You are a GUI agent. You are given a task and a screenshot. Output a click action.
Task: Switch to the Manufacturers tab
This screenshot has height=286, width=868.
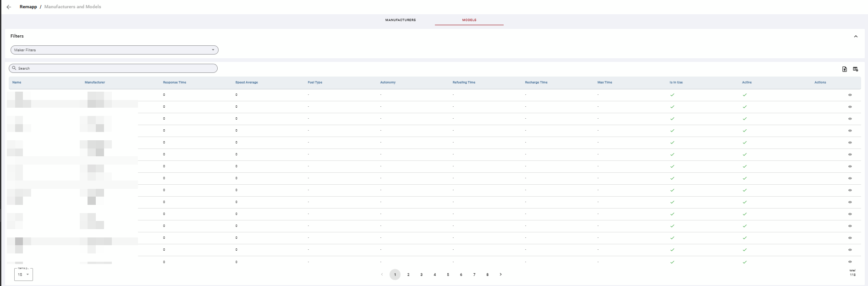pyautogui.click(x=401, y=20)
